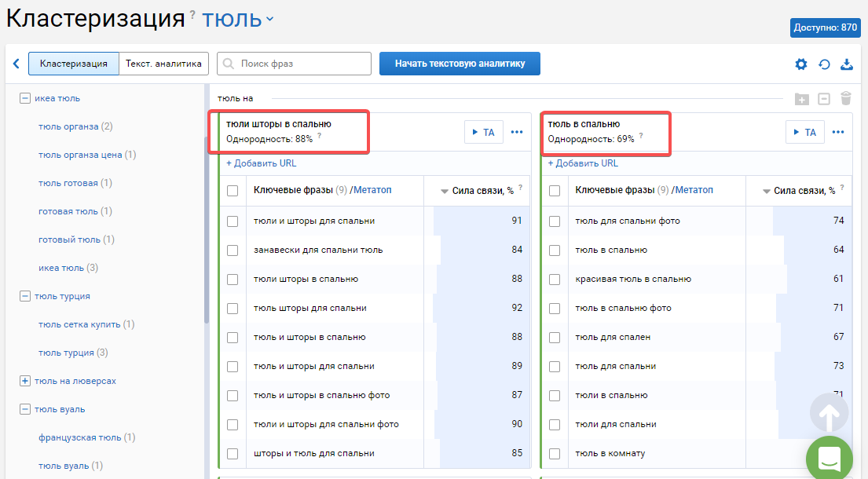Click help mark by Сила связи in left cluster
The width and height of the screenshot is (868, 479).
tap(520, 188)
